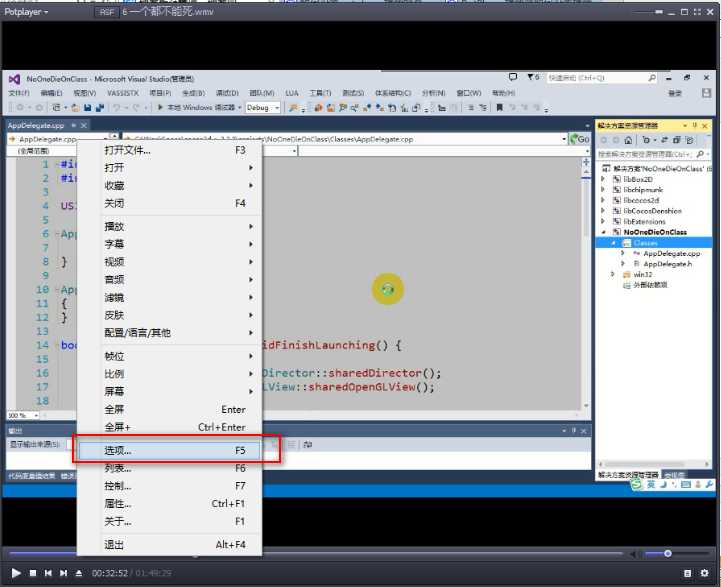Maximize the Potplayer window
The height and width of the screenshot is (587, 721).
click(684, 12)
